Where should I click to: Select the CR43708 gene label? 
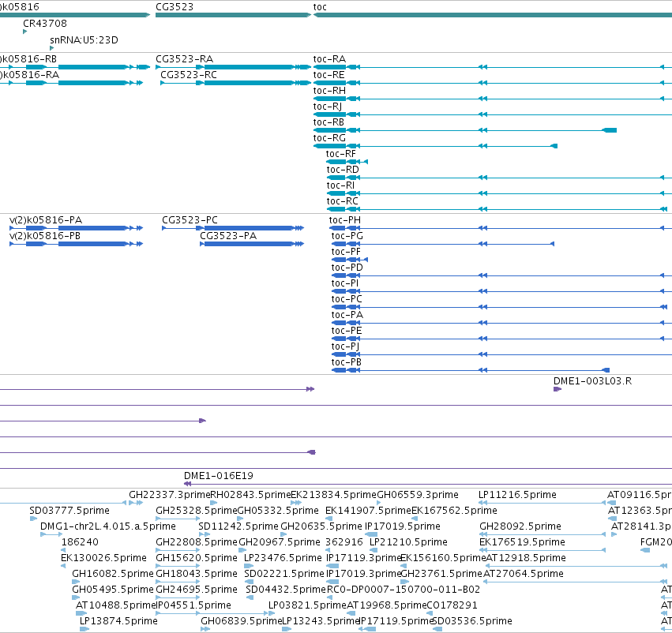pos(45,23)
